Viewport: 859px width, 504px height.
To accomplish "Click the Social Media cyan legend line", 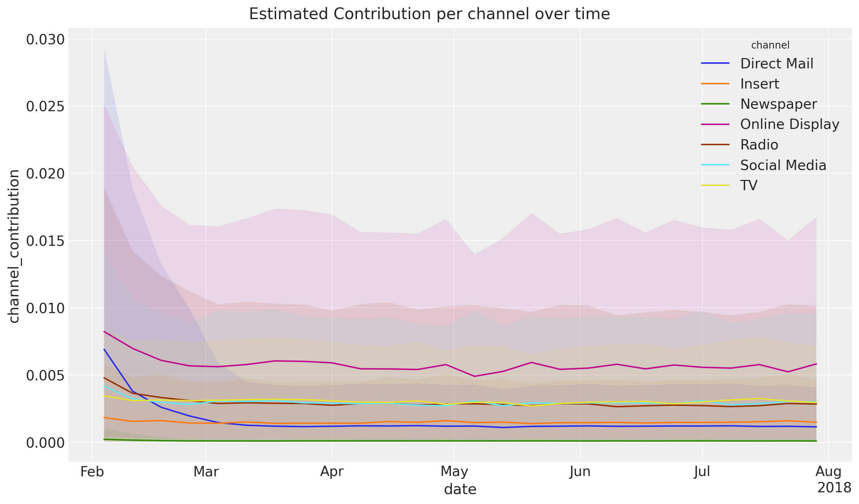I will (x=715, y=165).
